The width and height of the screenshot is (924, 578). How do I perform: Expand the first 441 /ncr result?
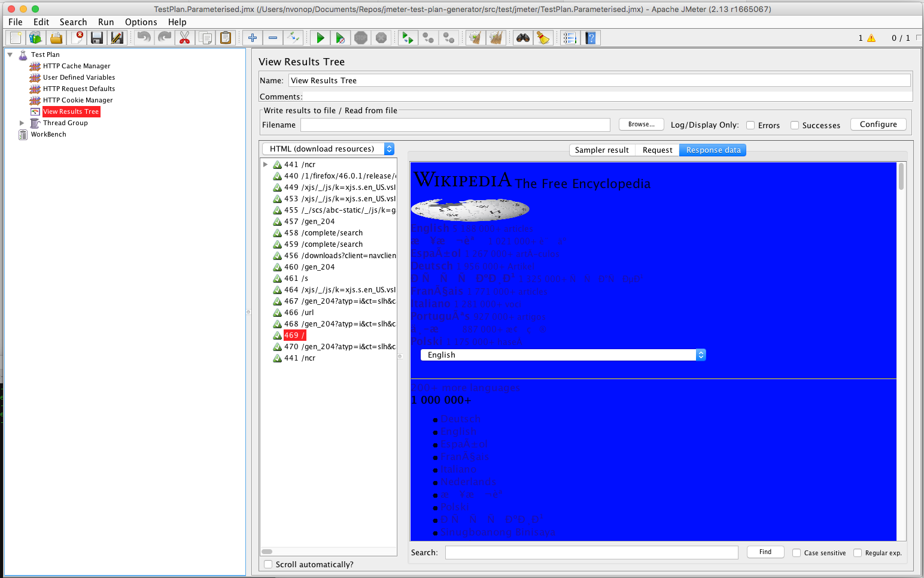pos(266,164)
